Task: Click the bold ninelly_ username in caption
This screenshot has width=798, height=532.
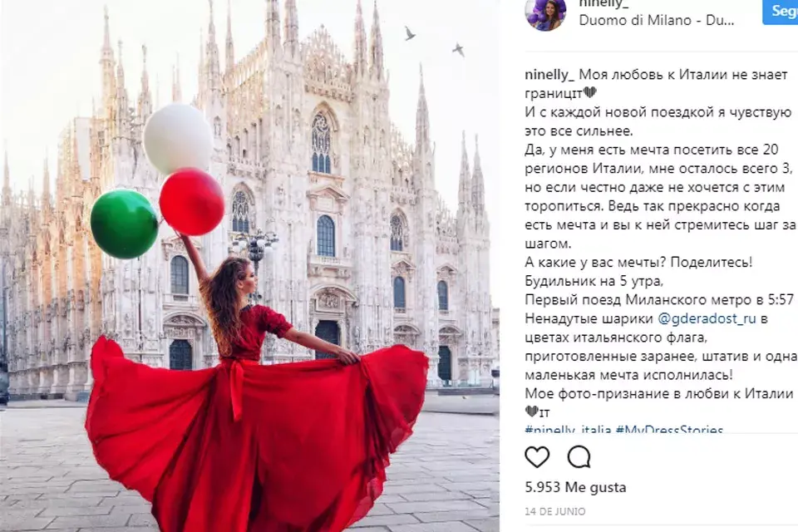Action: tap(549, 75)
